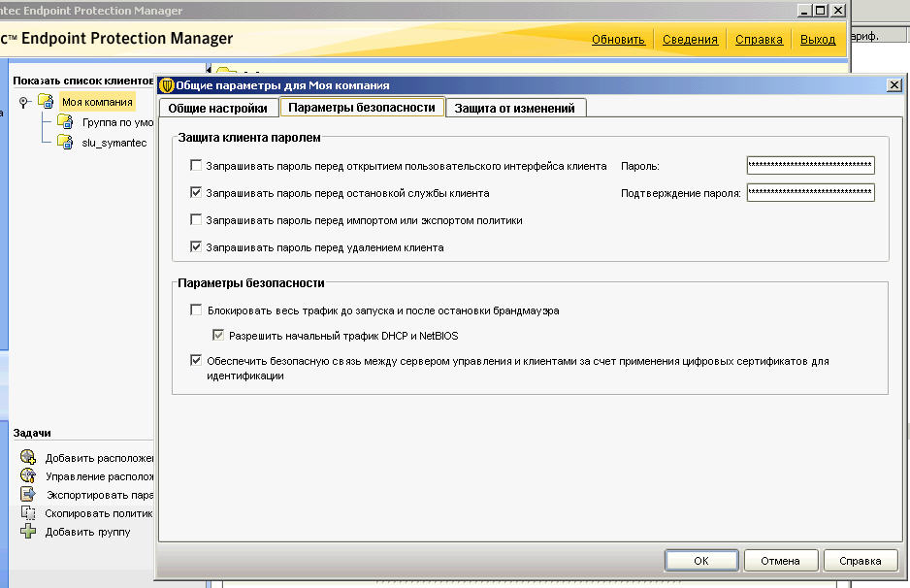
Task: Click the dialog Справка button
Action: point(861,561)
